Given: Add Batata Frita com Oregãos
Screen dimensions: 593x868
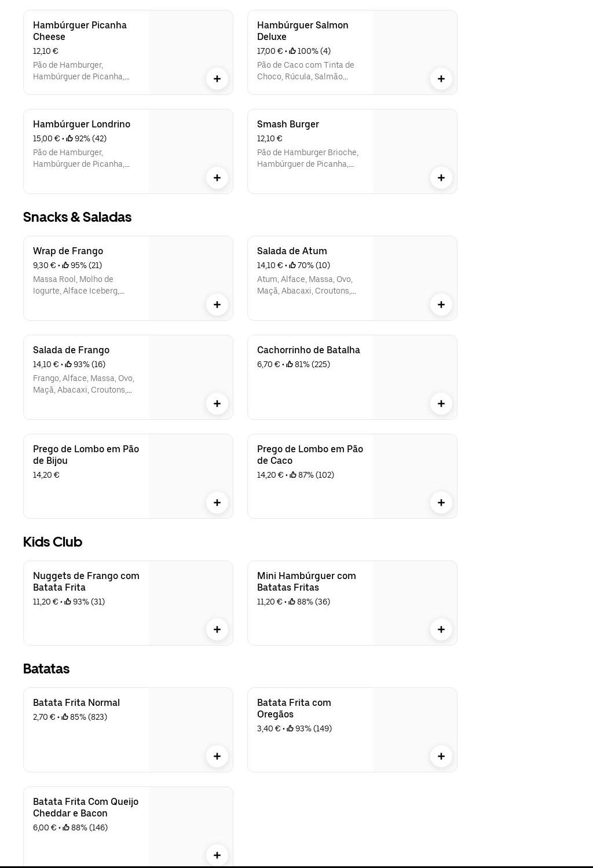Looking at the screenshot, I should (x=441, y=756).
